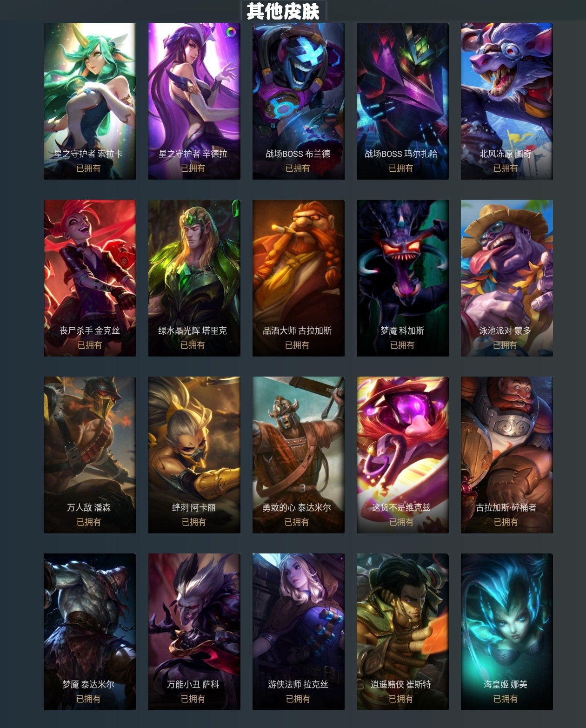
Task: Open 绿水晶光辉 塔里克 skin thumbnail
Action: (x=194, y=278)
